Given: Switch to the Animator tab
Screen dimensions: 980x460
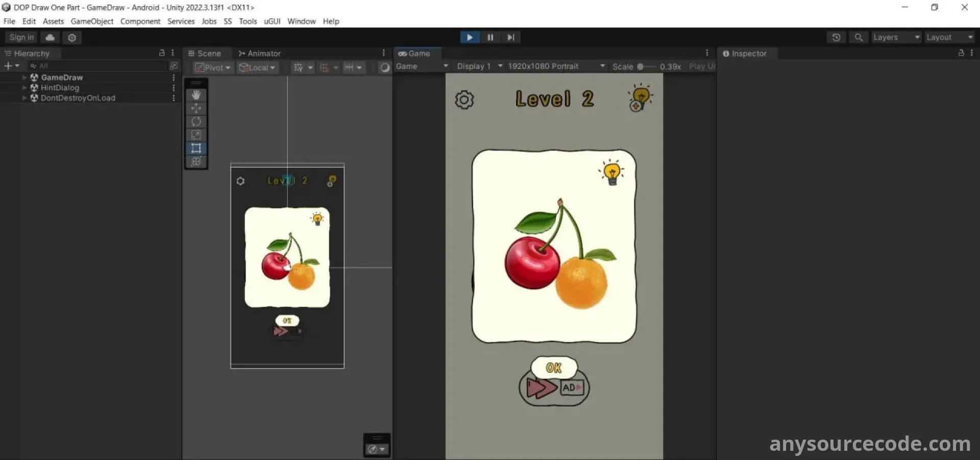Looking at the screenshot, I should (x=260, y=54).
